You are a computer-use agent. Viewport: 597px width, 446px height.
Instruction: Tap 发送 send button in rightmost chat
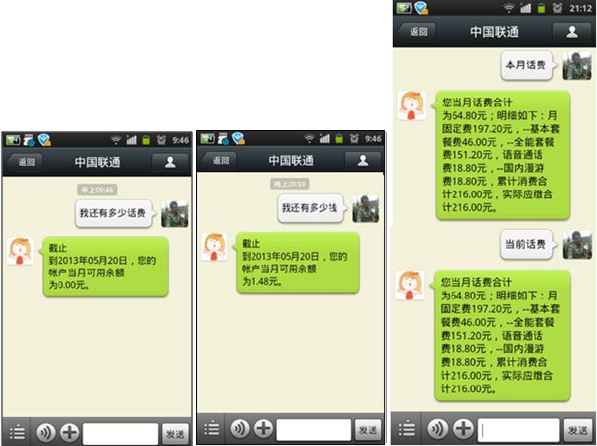click(577, 430)
